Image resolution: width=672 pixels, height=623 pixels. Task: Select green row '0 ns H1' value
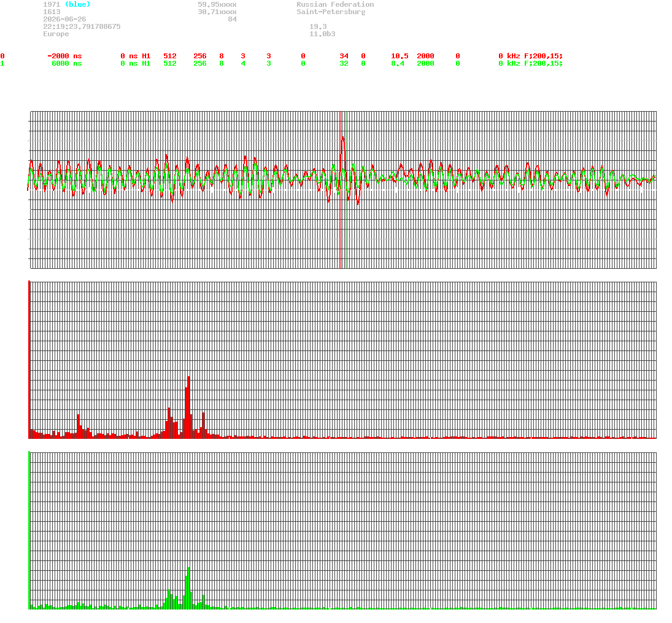point(136,63)
